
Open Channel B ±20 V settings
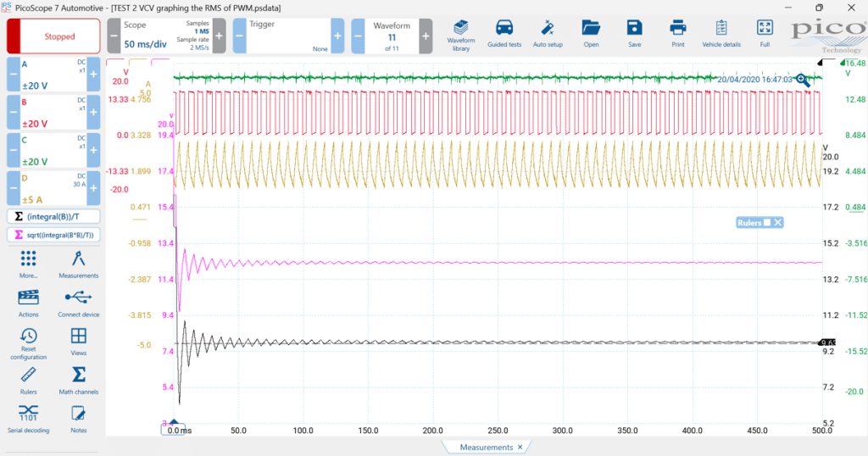[x=53, y=113]
